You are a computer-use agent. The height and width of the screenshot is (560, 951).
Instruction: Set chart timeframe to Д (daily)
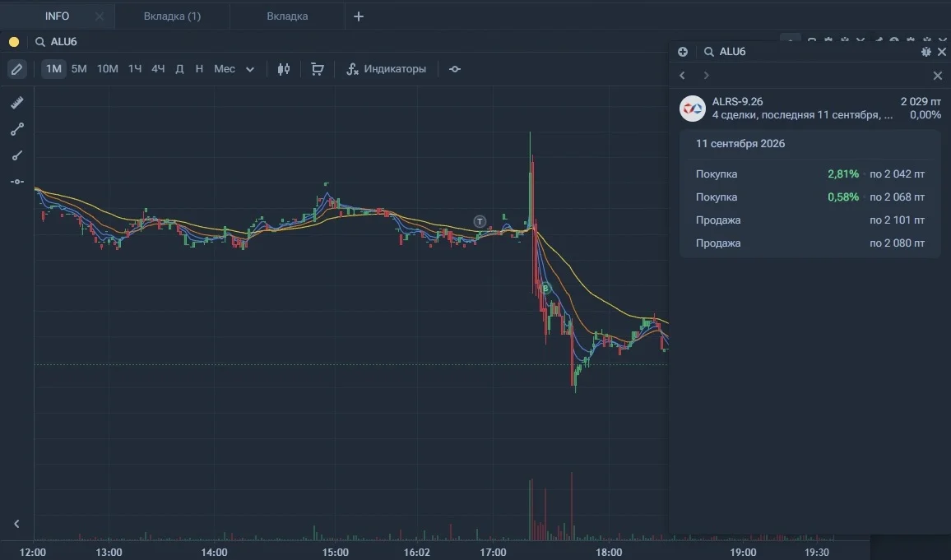tap(179, 69)
